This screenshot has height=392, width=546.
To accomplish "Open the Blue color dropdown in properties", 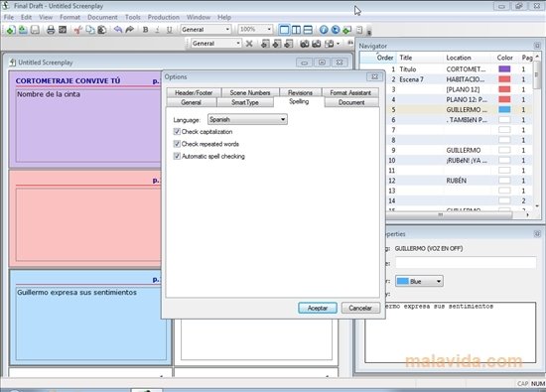I will (419, 281).
